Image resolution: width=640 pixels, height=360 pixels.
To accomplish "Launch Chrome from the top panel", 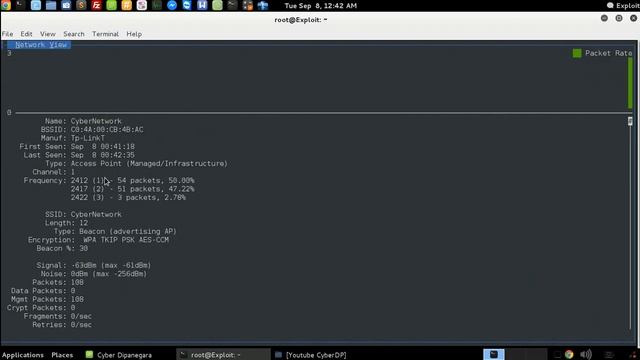I will (x=6, y=5).
